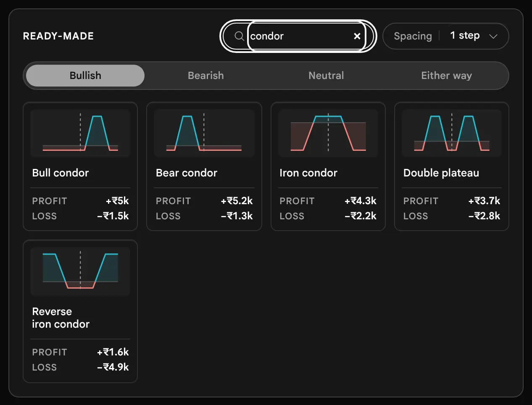
Task: Click Reverse iron condor title text
Action: tap(61, 318)
